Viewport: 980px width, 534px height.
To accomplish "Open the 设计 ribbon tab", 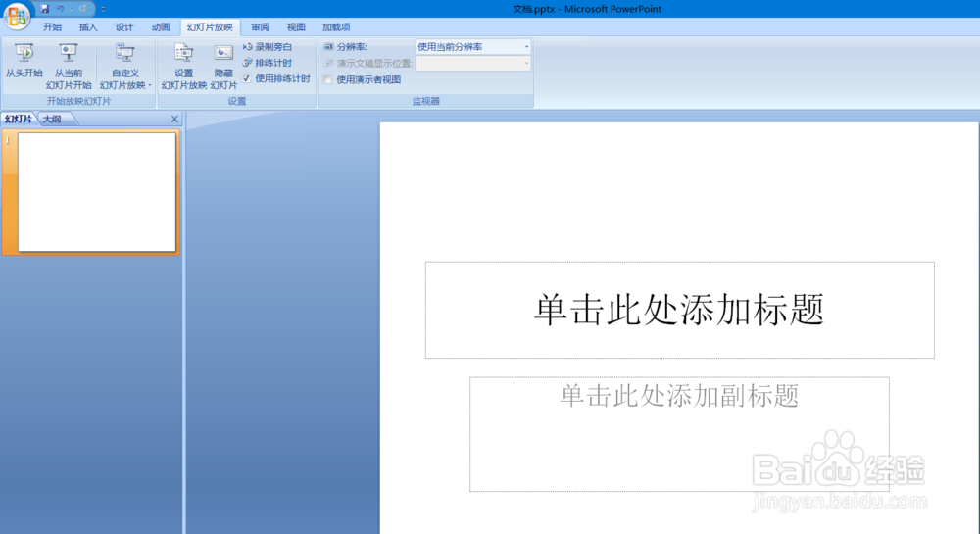I will [x=124, y=26].
